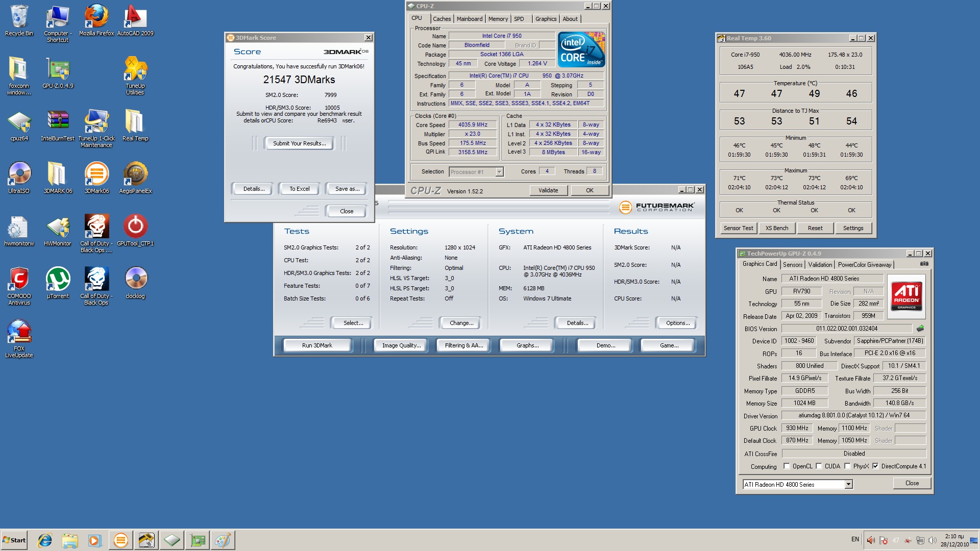Viewport: 980px width, 551px height.
Task: Click the GPU-Z BIOS save icon
Action: (920, 329)
